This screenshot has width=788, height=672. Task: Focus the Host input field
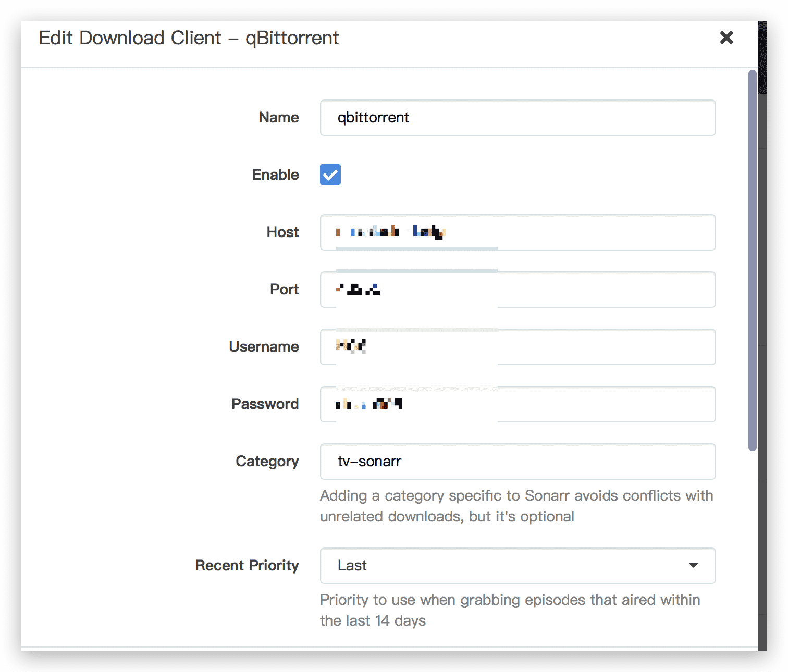518,232
